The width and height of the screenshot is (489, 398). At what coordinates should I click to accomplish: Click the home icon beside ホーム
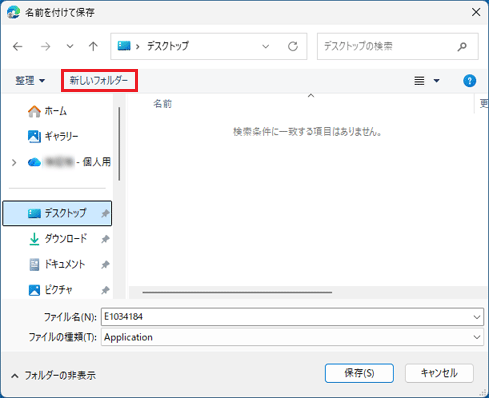pos(34,111)
